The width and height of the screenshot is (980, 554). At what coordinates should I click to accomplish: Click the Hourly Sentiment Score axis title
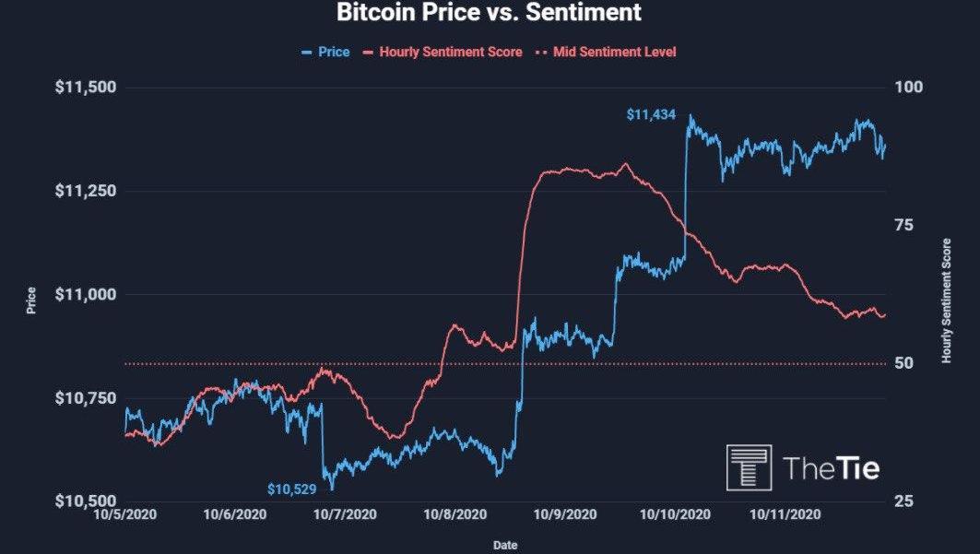946,301
